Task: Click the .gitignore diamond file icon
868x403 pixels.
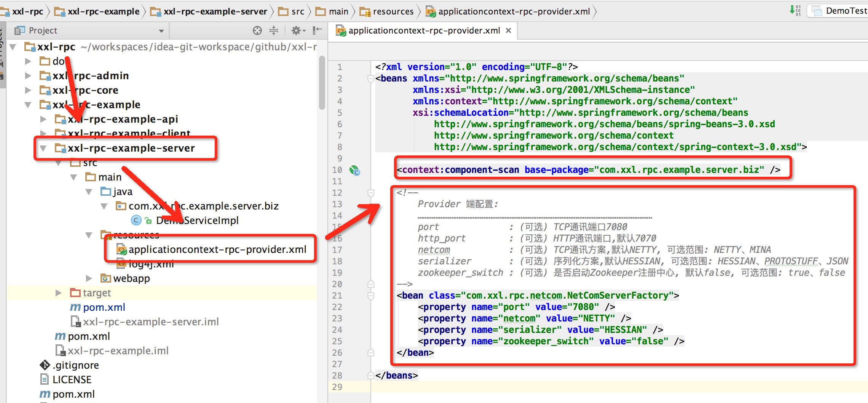Action: [45, 365]
